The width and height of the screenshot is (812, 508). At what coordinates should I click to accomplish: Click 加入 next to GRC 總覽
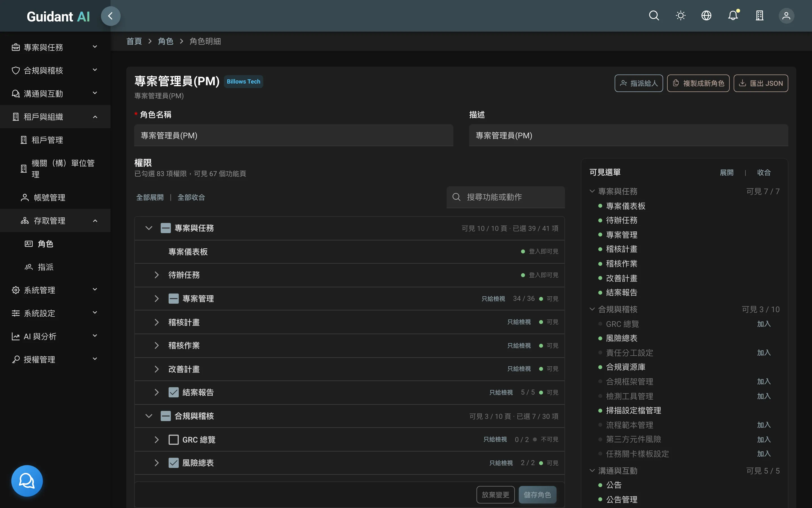(x=764, y=324)
